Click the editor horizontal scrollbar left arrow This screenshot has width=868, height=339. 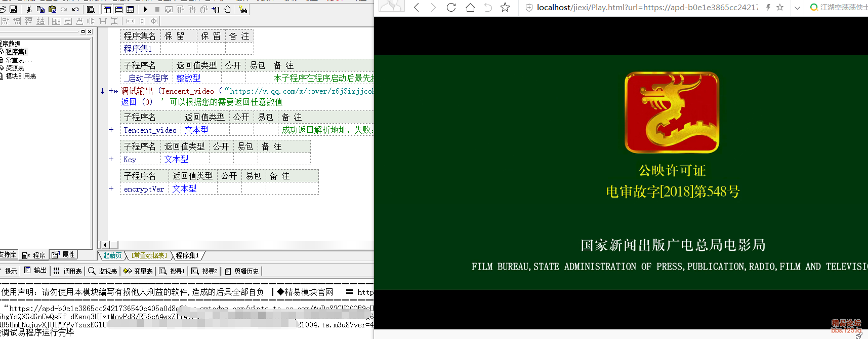[104, 245]
